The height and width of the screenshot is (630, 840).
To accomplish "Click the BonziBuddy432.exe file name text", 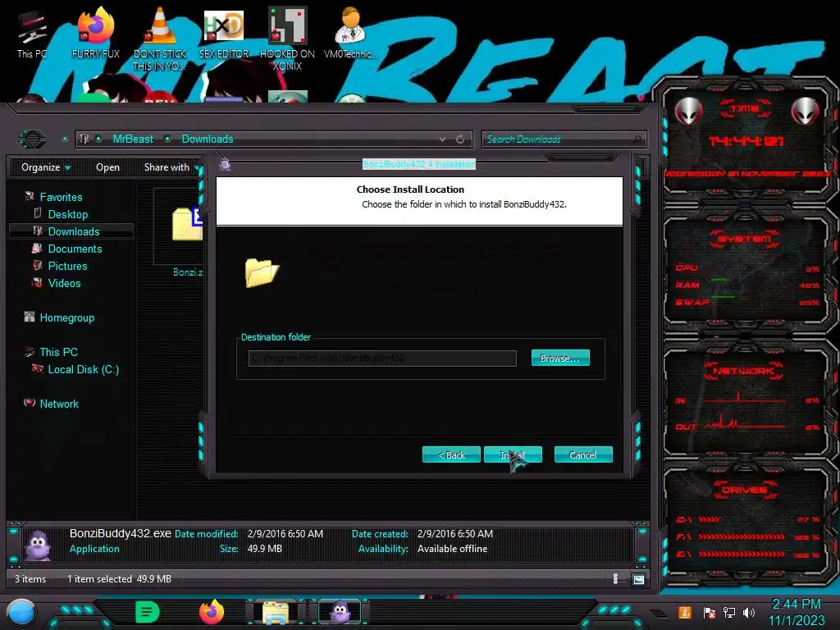I will click(120, 533).
